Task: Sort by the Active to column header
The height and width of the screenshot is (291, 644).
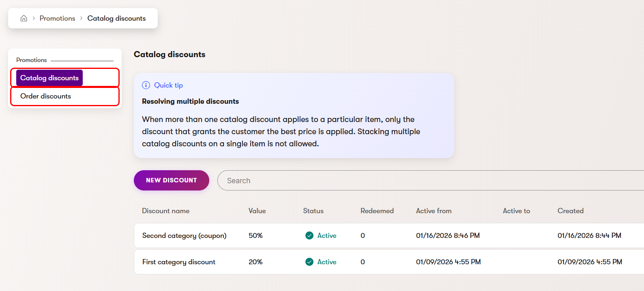Action: click(516, 211)
